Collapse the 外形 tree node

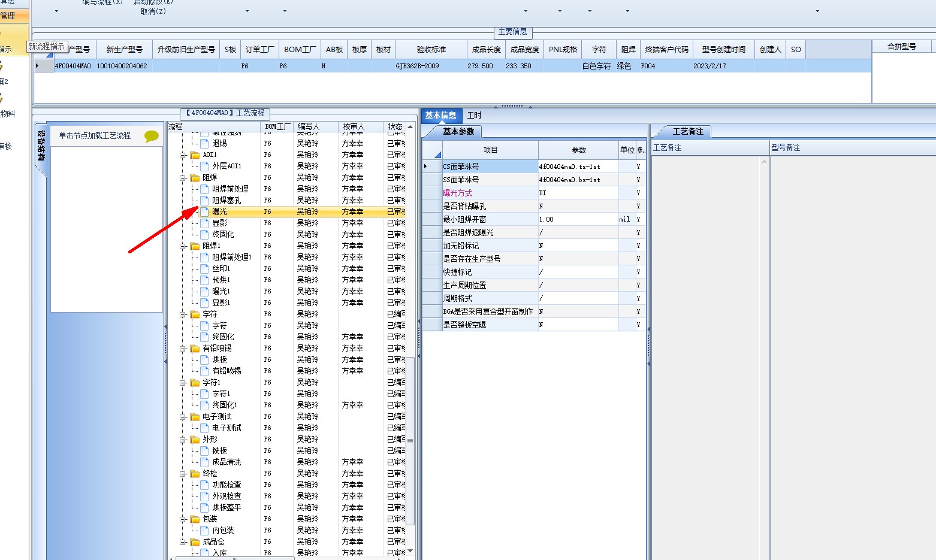[183, 440]
